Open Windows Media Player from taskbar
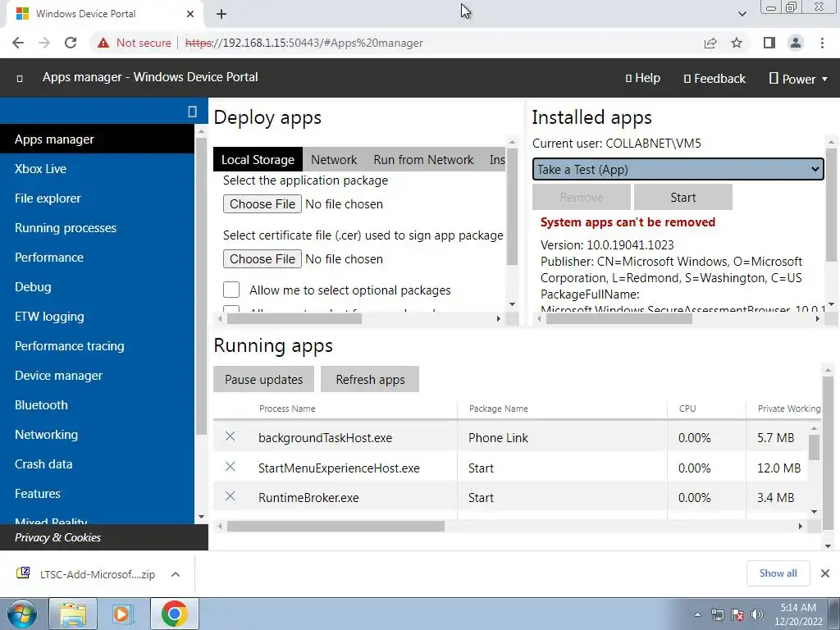 (123, 614)
